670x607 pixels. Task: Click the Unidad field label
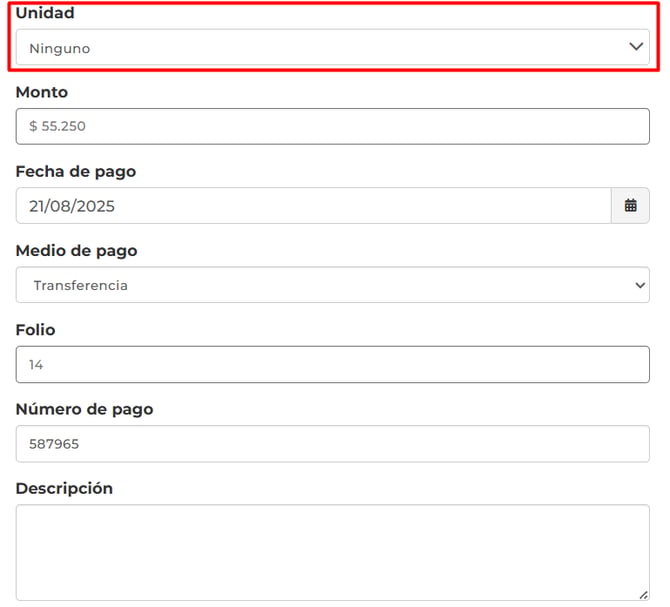click(x=45, y=13)
